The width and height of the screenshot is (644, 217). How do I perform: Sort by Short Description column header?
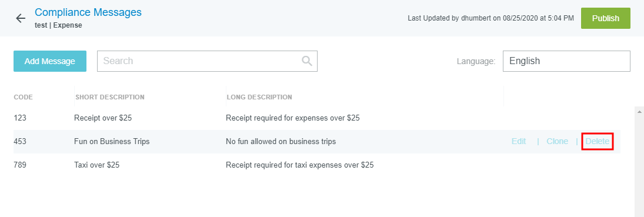pos(110,98)
